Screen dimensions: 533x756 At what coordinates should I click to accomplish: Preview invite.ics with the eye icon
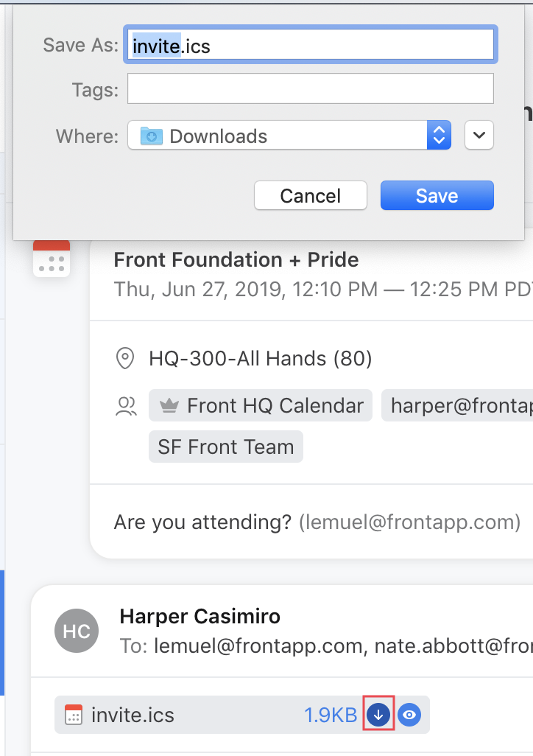(409, 715)
